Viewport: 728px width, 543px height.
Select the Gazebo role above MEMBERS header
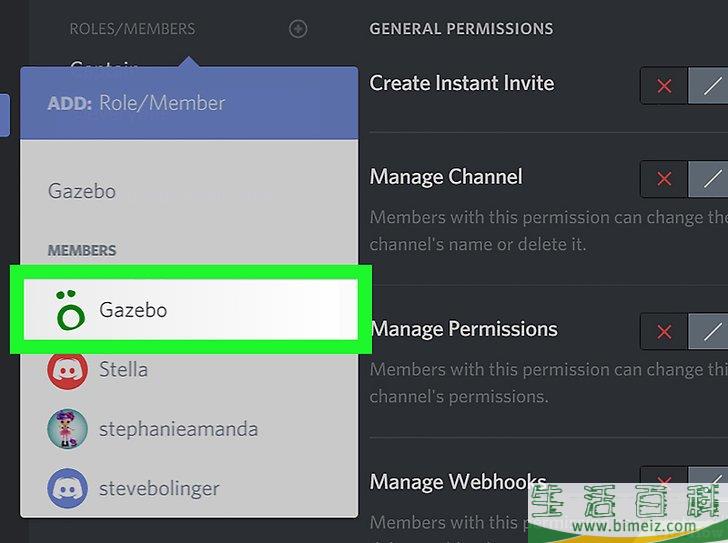tap(82, 191)
